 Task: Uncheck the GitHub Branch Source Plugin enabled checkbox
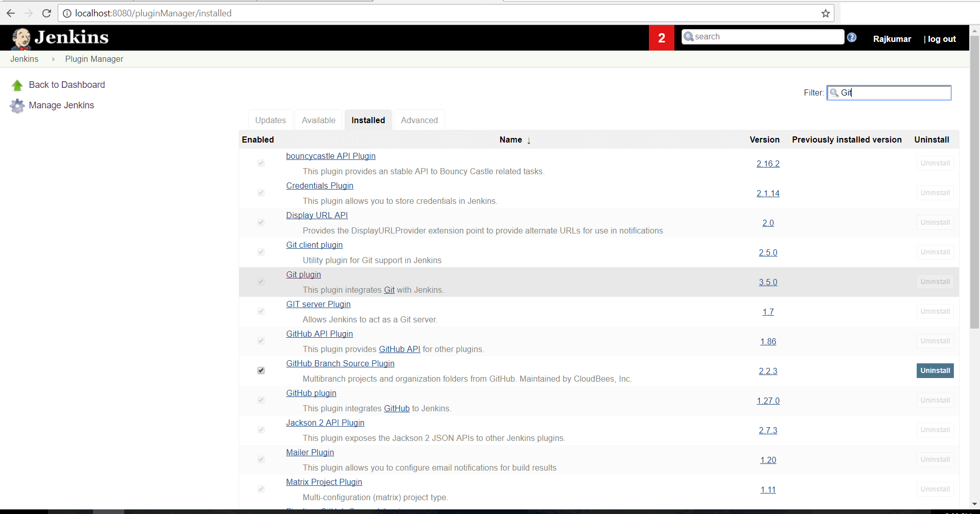point(261,370)
